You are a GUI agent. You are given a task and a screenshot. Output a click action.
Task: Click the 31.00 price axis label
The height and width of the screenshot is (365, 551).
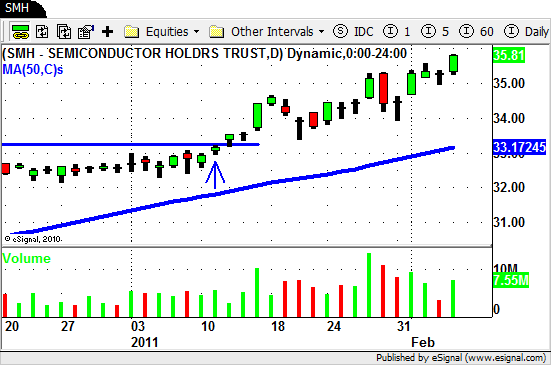(509, 222)
